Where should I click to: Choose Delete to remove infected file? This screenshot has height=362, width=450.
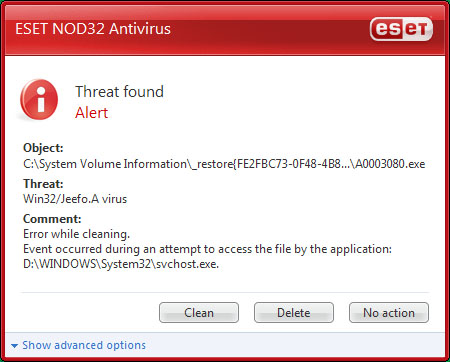pyautogui.click(x=294, y=313)
